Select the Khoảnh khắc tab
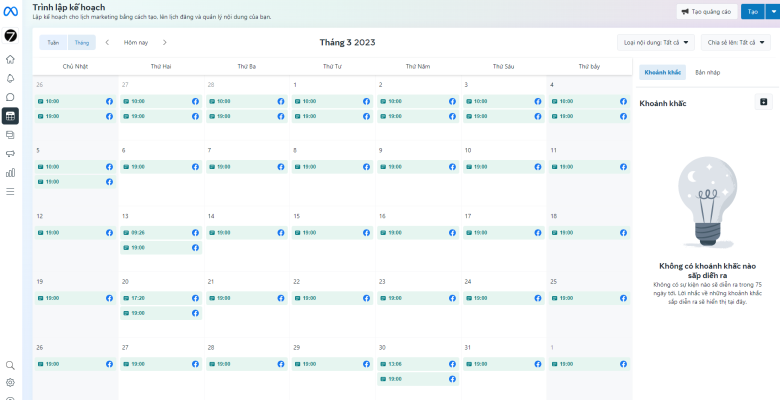780x400 pixels. 662,72
